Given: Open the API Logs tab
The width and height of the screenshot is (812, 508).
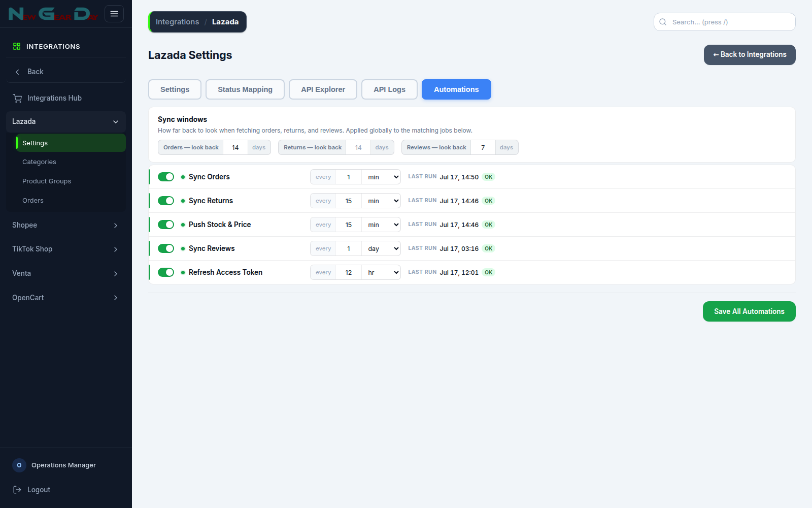Looking at the screenshot, I should (x=389, y=89).
